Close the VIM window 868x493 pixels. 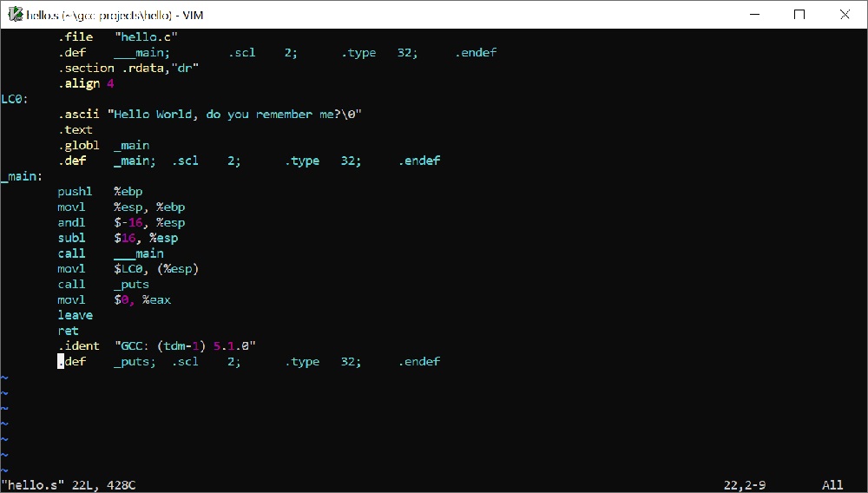[845, 15]
